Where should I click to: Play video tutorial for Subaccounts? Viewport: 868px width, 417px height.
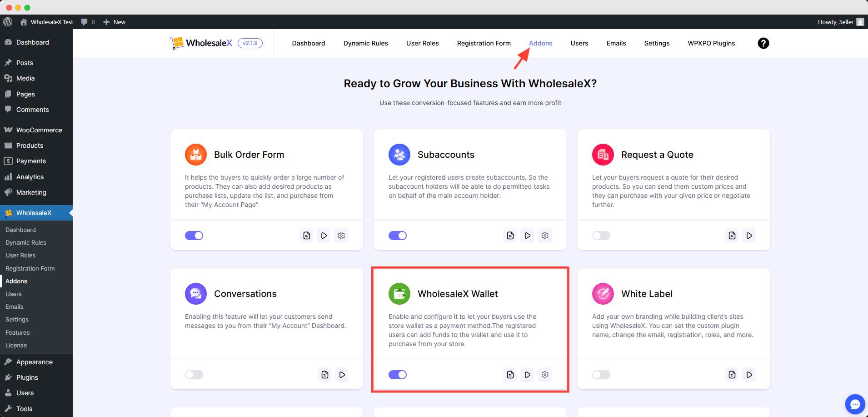pyautogui.click(x=528, y=236)
